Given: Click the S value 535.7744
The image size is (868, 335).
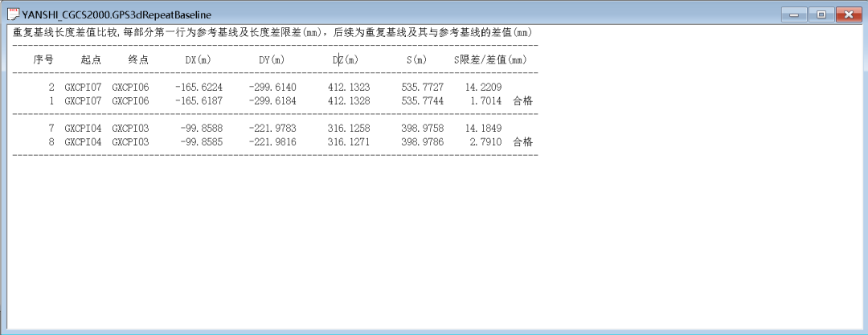Looking at the screenshot, I should (423, 101).
